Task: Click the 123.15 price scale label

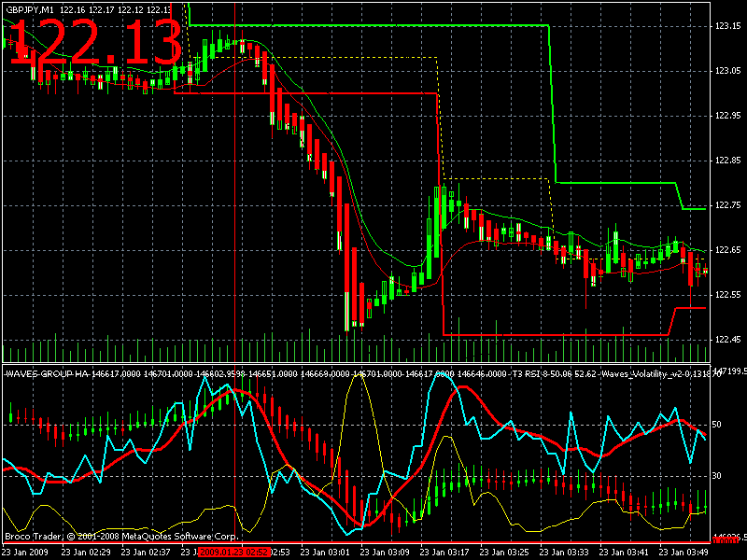Action: click(727, 26)
